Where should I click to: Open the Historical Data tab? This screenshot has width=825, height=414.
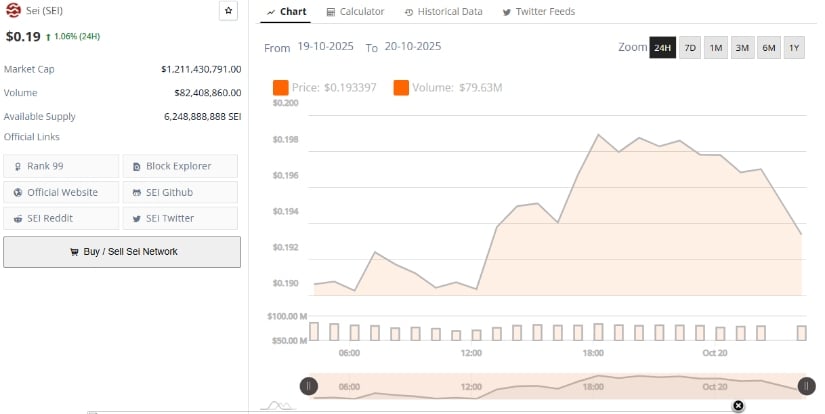[x=443, y=12]
